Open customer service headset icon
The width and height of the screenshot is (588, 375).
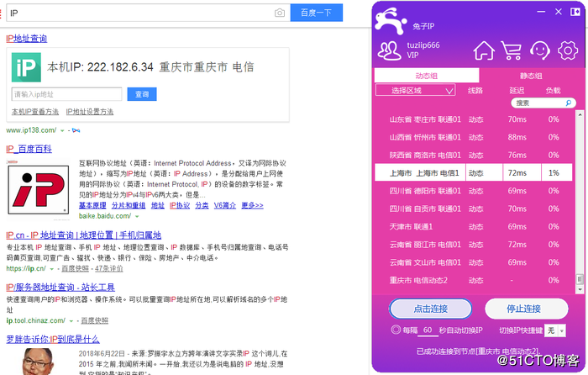click(x=539, y=50)
